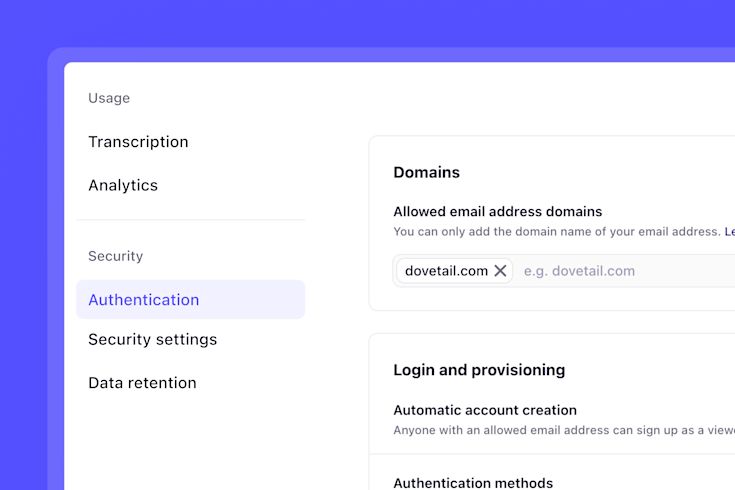Remove the dovetail.com domain chip
Viewport: 735px width, 490px height.
click(x=500, y=271)
